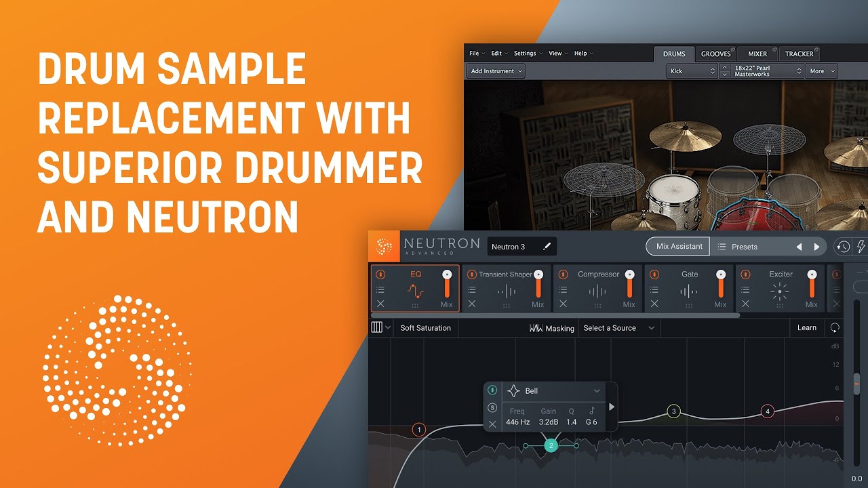This screenshot has width=868, height=488.
Task: Open the piano keyboard view dropdown
Action: (381, 328)
